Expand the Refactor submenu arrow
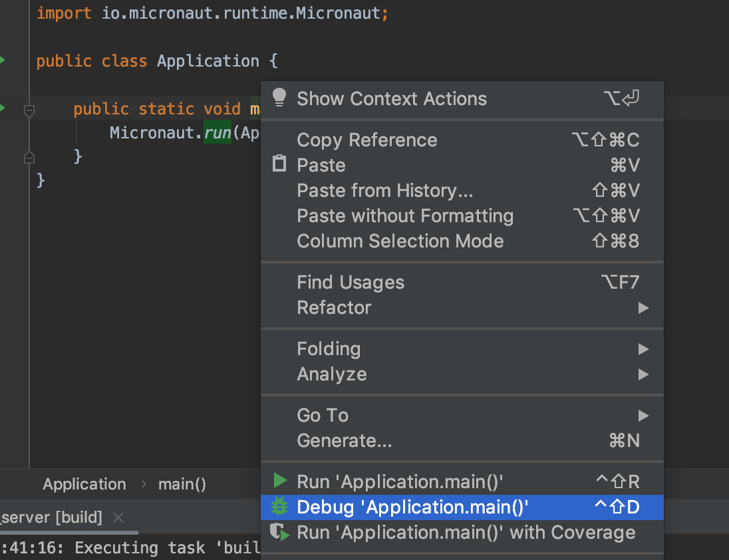The image size is (729, 560). 643,308
